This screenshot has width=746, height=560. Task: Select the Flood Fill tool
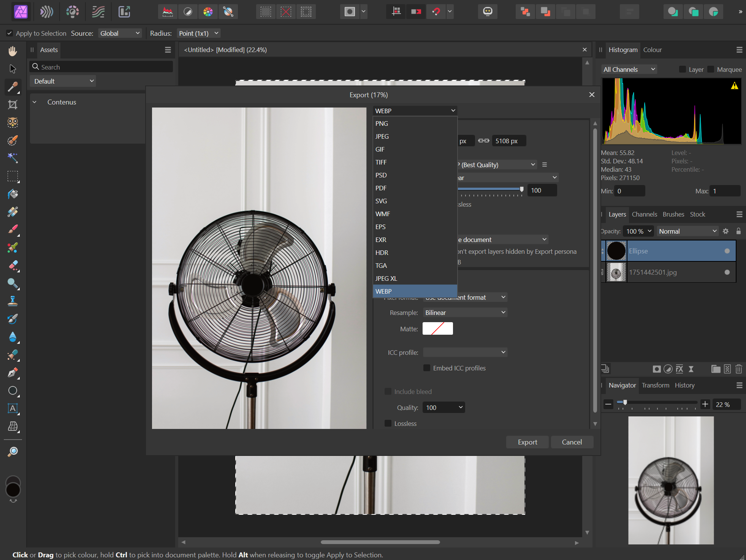pyautogui.click(x=13, y=194)
